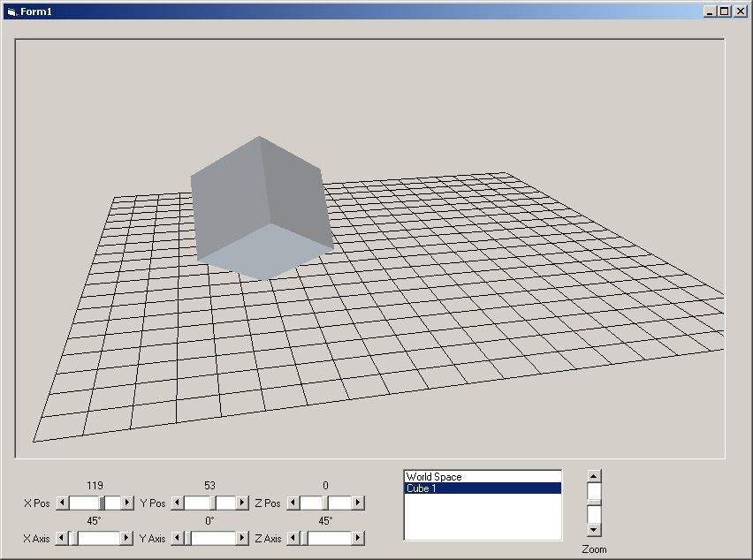753x560 pixels.
Task: Click the X Pos right arrow
Action: (127, 503)
